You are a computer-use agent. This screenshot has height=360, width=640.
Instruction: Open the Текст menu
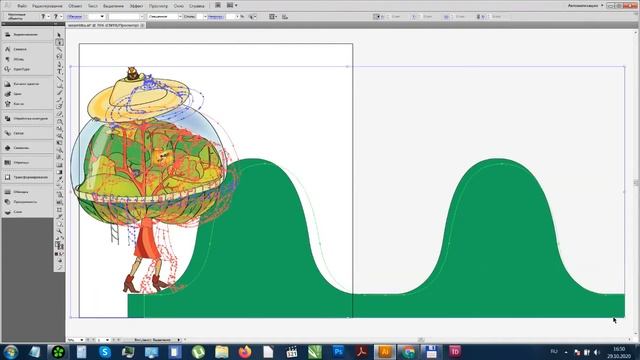93,6
